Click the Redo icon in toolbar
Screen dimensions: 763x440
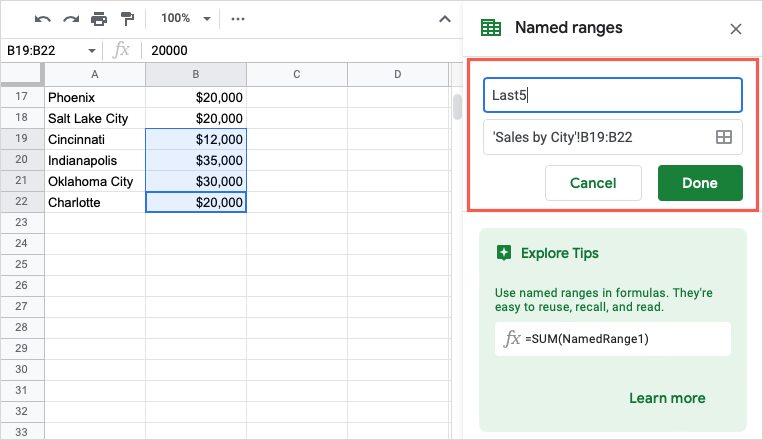pyautogui.click(x=70, y=19)
